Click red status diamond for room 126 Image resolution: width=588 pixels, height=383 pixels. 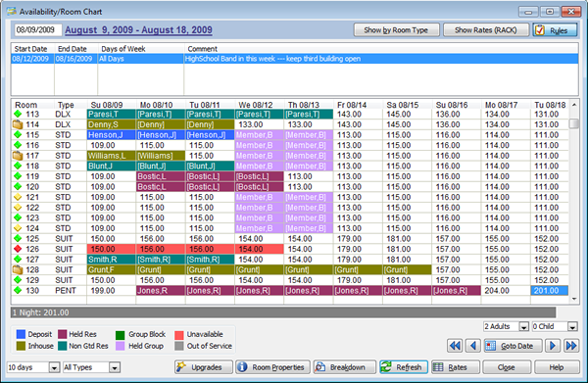tap(18, 249)
